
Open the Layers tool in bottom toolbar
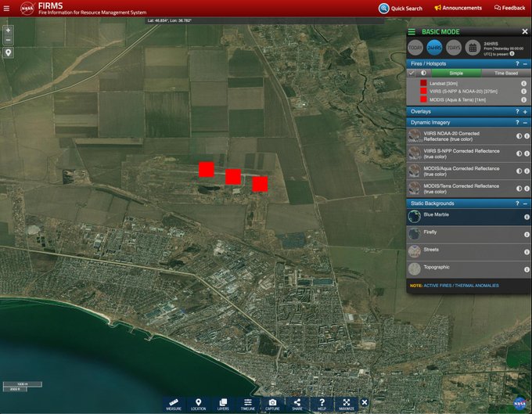[x=223, y=405]
